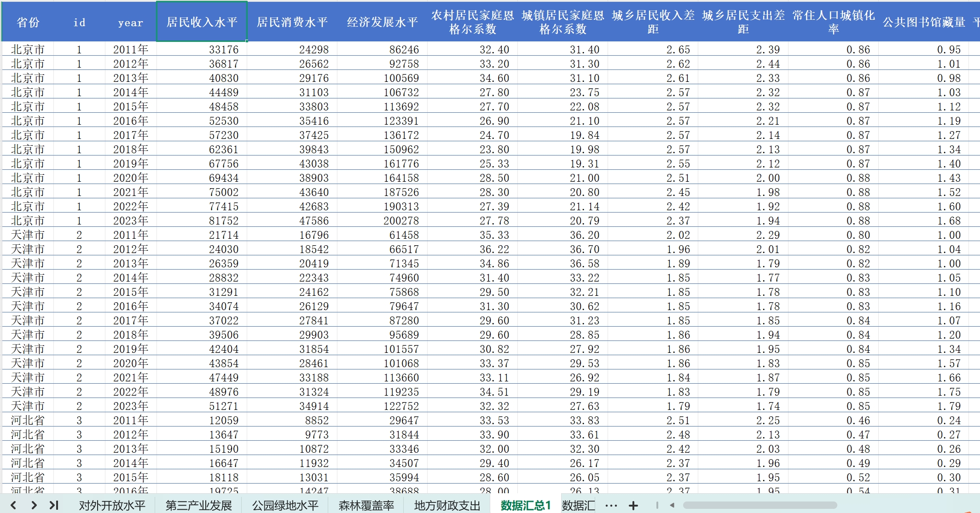Click the previous sheet navigation arrow
980x513 pixels.
click(13, 505)
